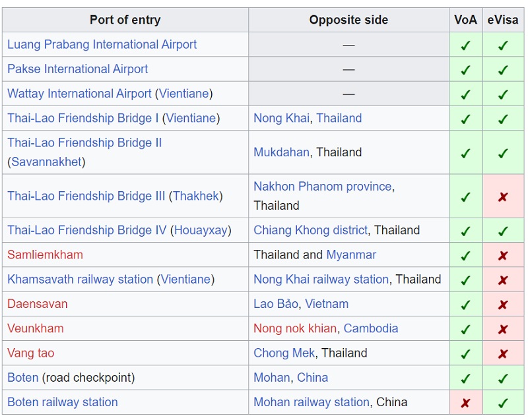Click red X eVisa icon for Samliemkham
The height and width of the screenshot is (420, 528).
[x=503, y=256]
